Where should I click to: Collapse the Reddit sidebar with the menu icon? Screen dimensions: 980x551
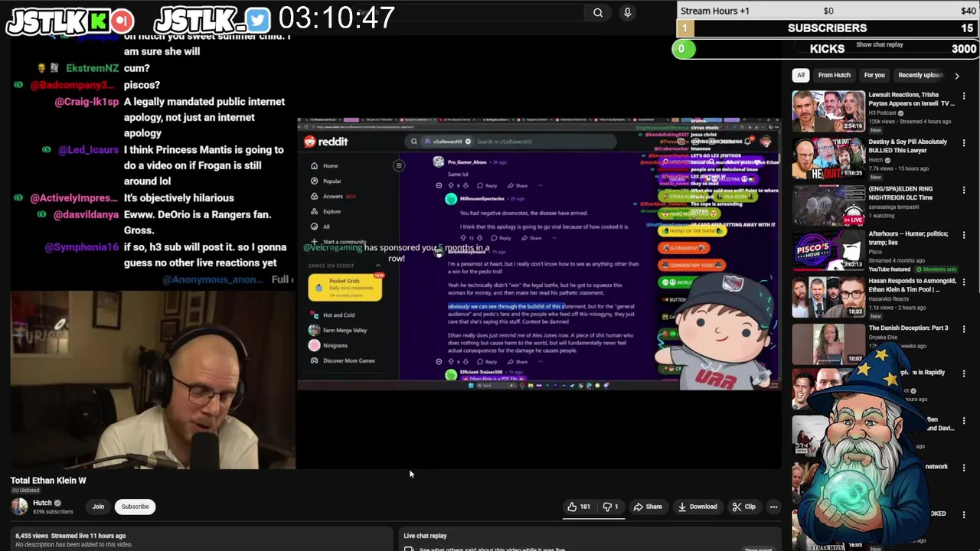[x=399, y=165]
